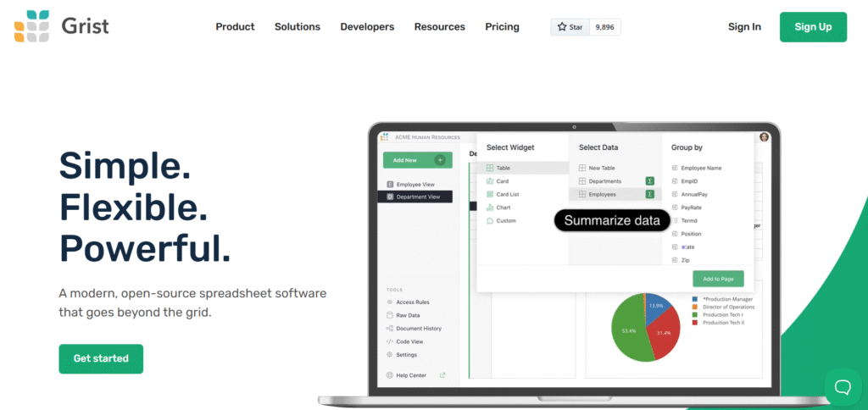Click the Employee Name column icon
868x410 pixels.
click(674, 168)
